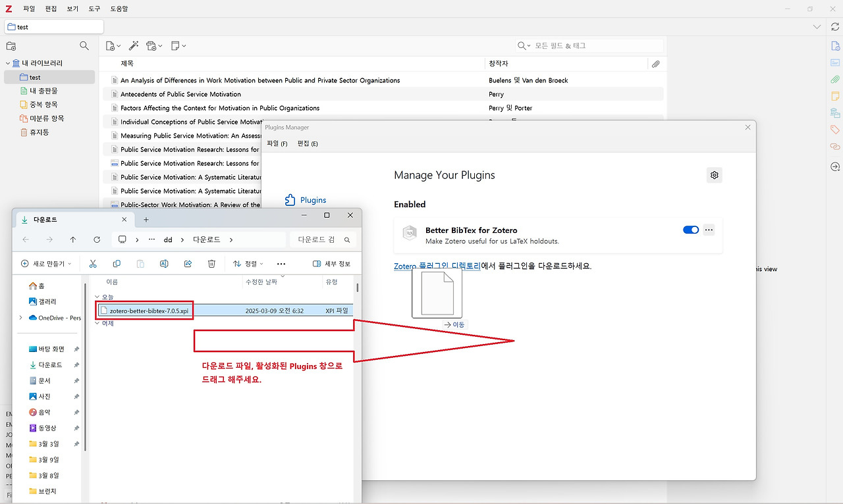Click 세부 정보 button in Explorer
Image resolution: width=843 pixels, height=504 pixels.
pyautogui.click(x=331, y=264)
